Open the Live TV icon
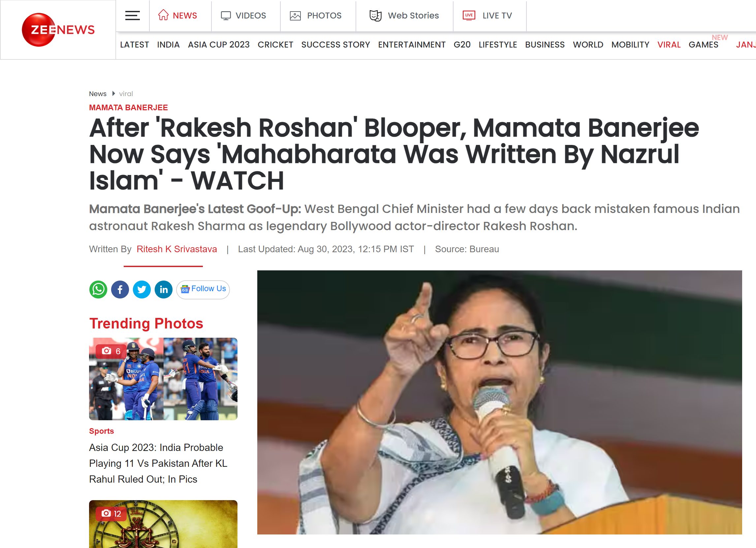Screen dimensions: 756x548 (469, 15)
